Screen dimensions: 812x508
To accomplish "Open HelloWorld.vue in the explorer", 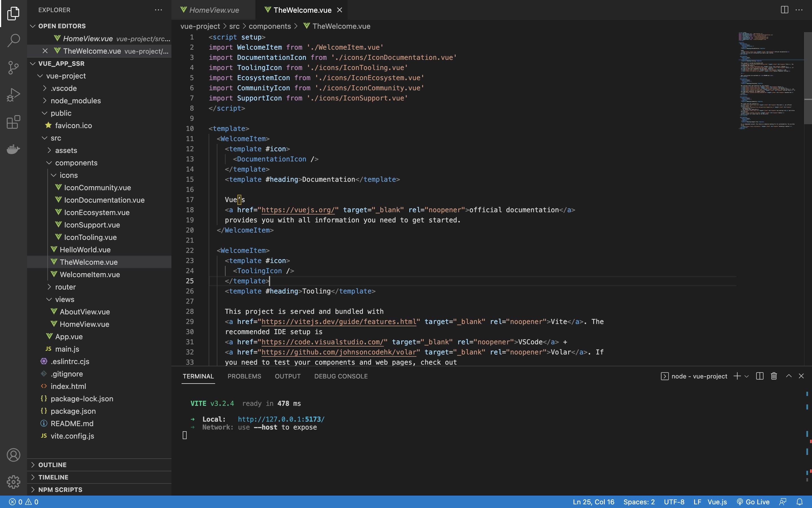I will point(99,250).
